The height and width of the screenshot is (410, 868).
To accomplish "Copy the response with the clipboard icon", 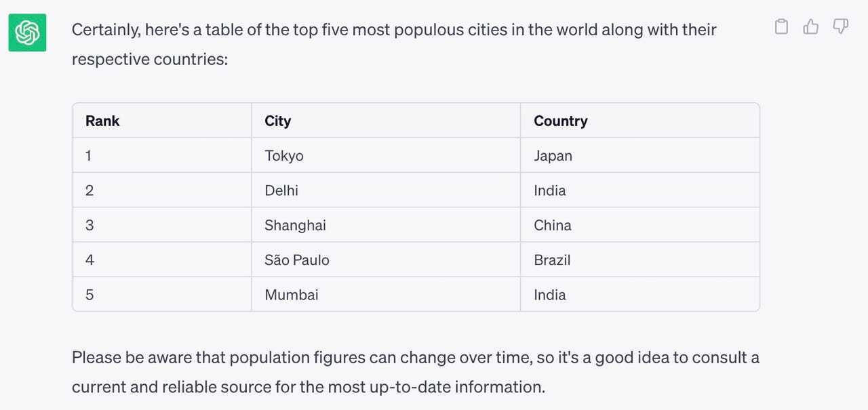I will point(781,26).
